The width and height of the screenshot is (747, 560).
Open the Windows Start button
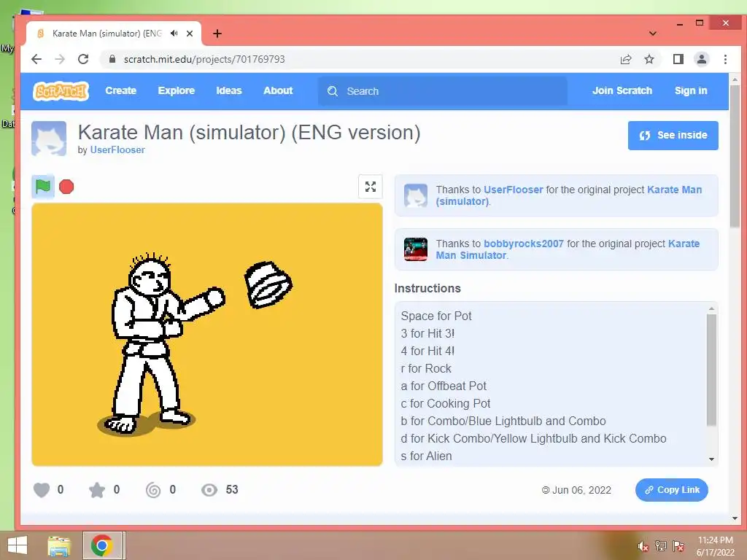point(18,545)
